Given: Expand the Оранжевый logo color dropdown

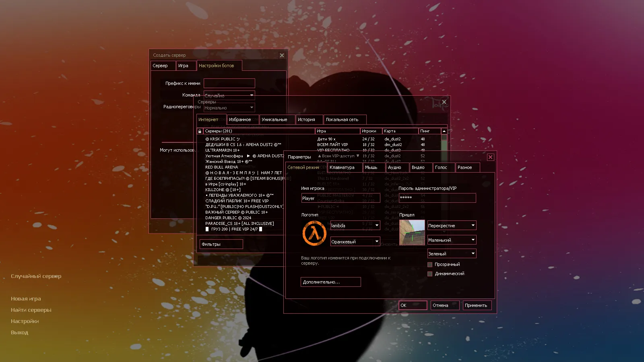Looking at the screenshot, I should (355, 242).
